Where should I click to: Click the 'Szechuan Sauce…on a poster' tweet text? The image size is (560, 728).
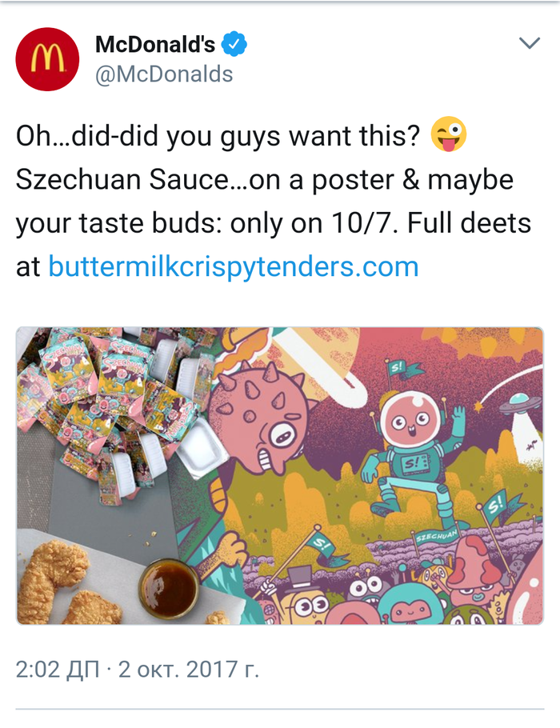264,180
